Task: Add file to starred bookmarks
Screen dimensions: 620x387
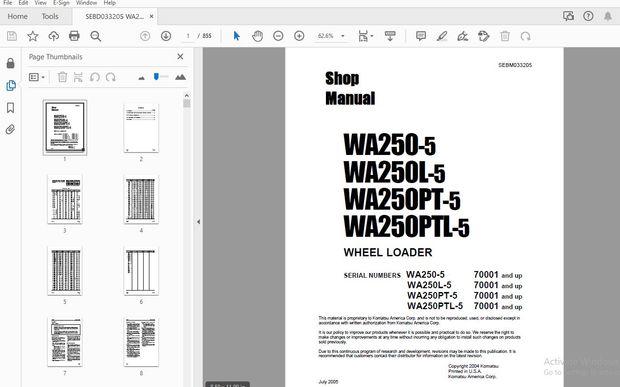Action: pyautogui.click(x=33, y=36)
